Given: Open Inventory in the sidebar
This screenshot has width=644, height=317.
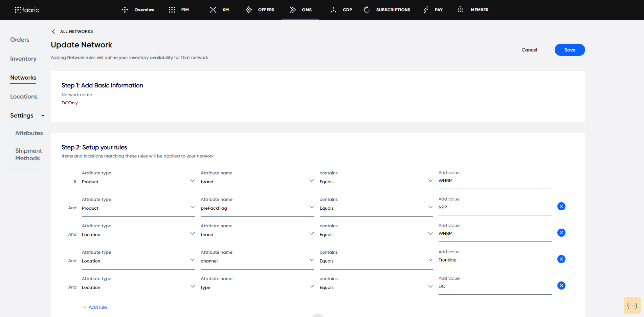Looking at the screenshot, I should (x=23, y=59).
